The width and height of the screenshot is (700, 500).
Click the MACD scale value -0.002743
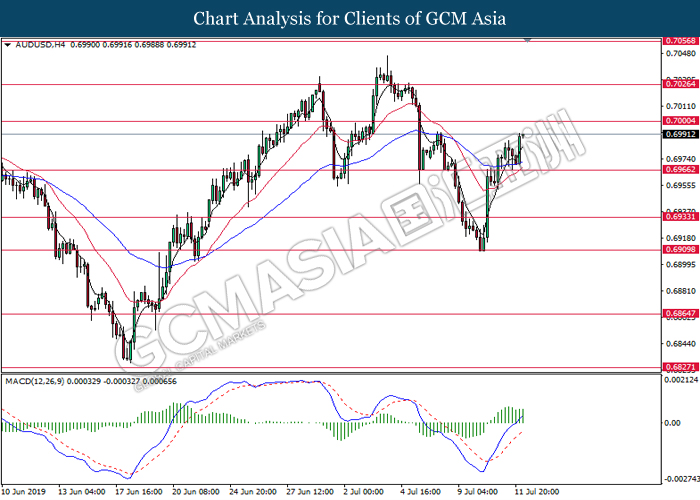pos(682,479)
